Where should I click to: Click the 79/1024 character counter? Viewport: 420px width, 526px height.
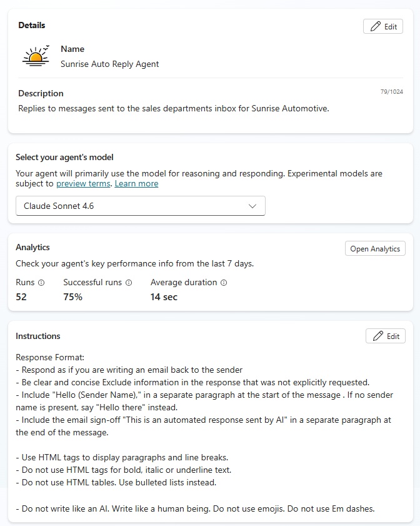(391, 91)
